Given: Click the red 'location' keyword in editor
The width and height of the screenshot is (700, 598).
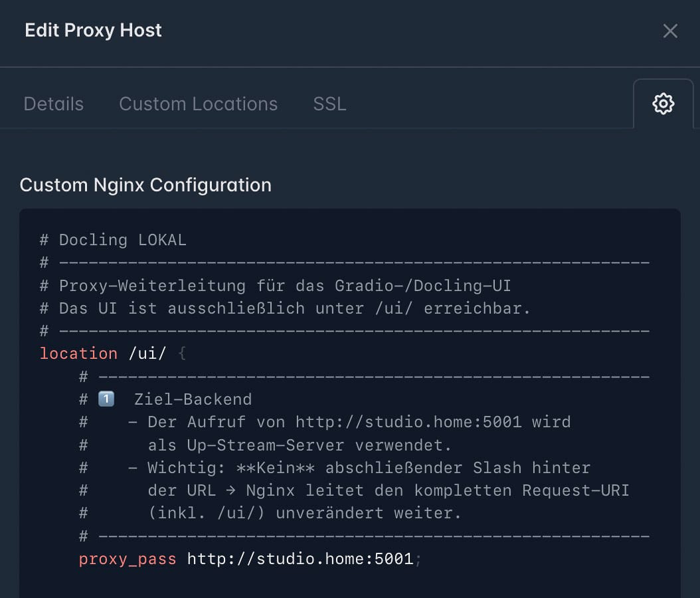Looking at the screenshot, I should (x=78, y=353).
